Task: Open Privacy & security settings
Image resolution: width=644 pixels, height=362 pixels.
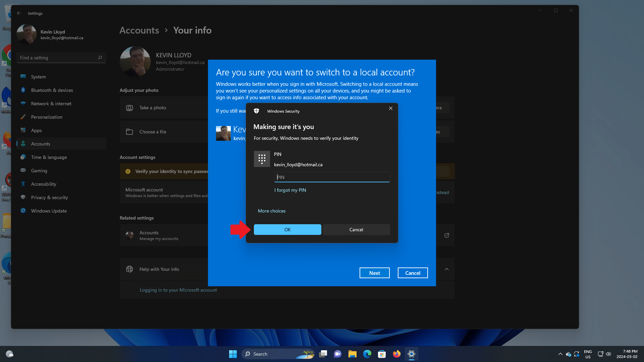Action: pyautogui.click(x=49, y=197)
